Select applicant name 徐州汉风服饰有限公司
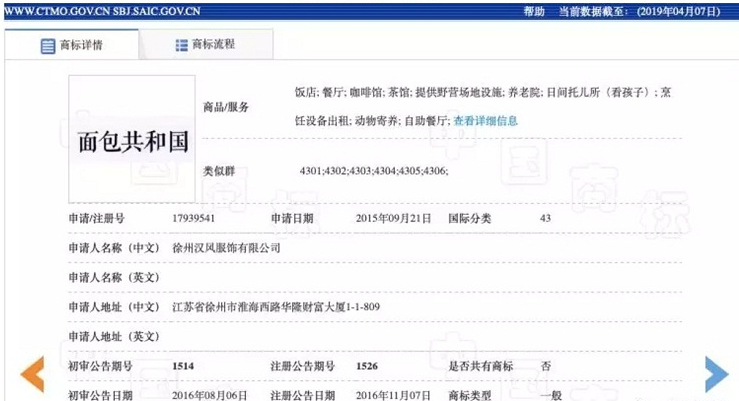739x401 pixels. point(227,247)
